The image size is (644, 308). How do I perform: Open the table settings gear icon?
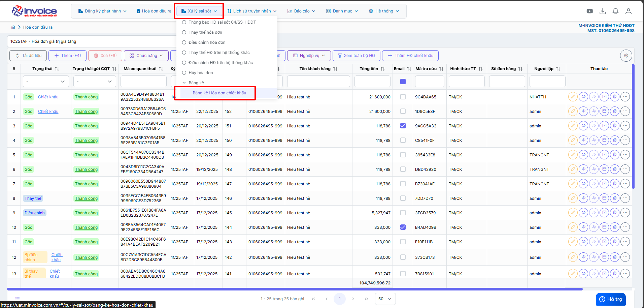(626, 56)
